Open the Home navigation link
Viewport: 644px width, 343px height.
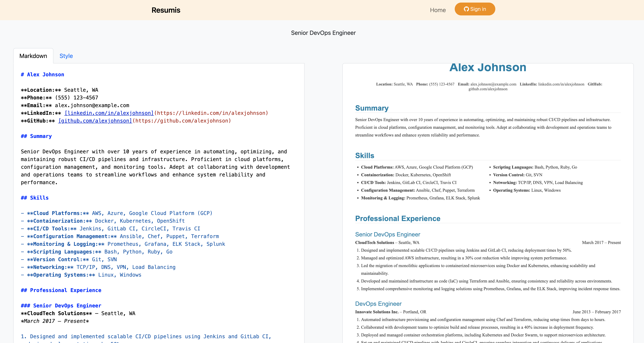click(438, 10)
